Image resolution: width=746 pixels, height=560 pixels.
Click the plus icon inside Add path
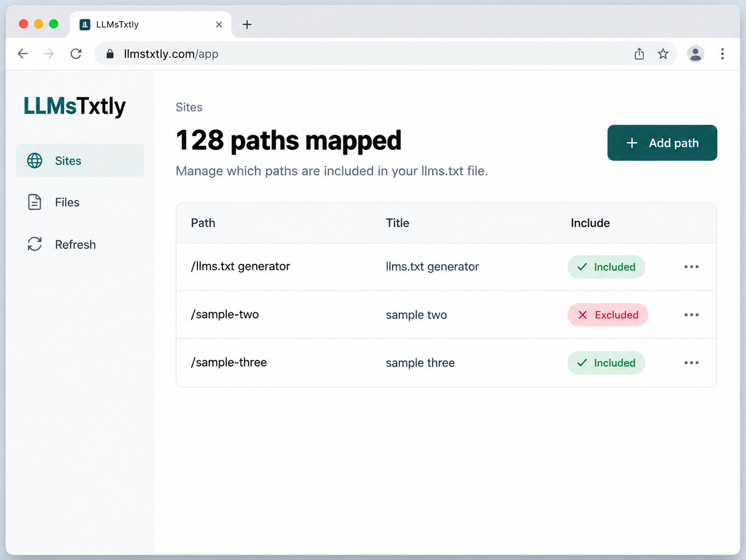(x=632, y=143)
